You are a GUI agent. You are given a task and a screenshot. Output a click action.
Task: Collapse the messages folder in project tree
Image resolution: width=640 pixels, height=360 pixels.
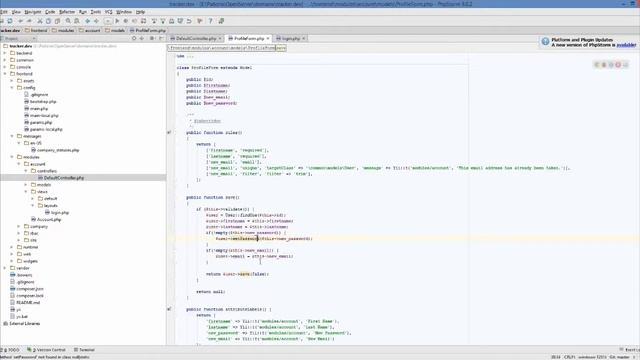tap(12, 136)
